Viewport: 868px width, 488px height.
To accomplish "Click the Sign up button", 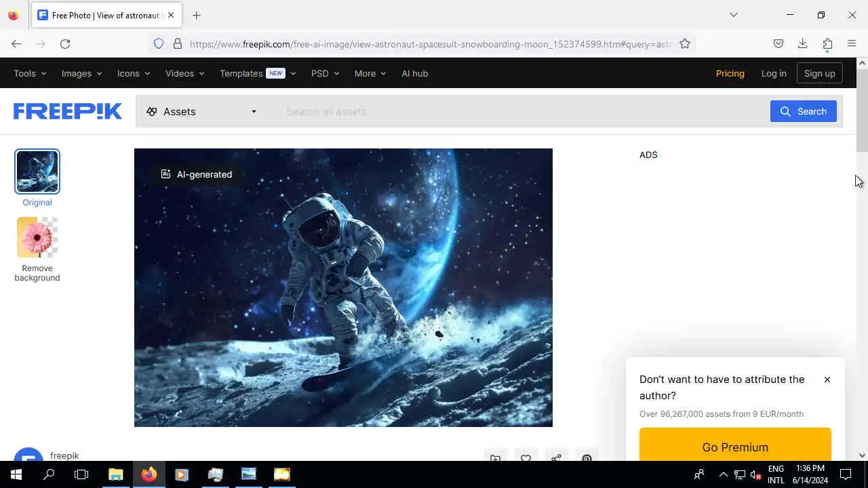I will click(x=819, y=73).
